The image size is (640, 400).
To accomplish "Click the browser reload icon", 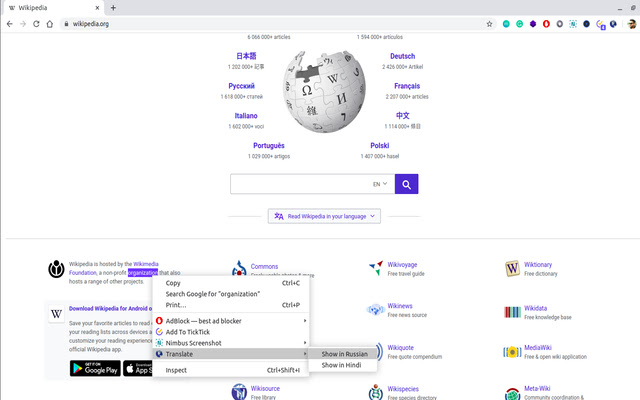I will coord(36,23).
